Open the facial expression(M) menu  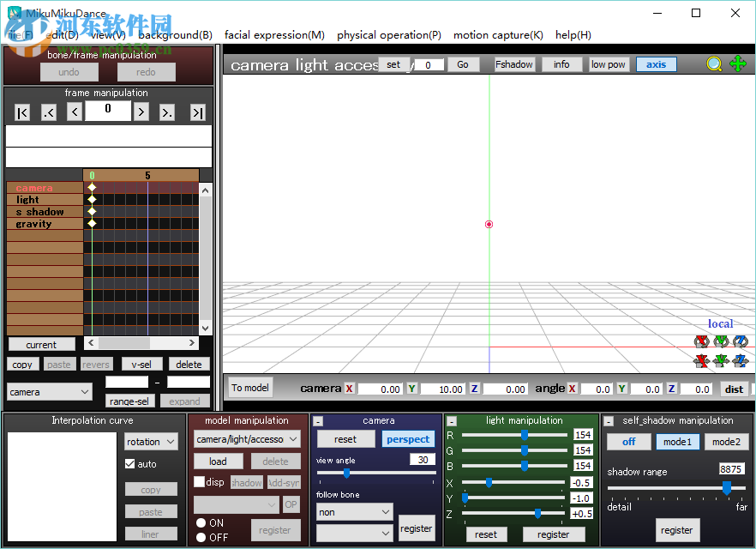[x=274, y=35]
